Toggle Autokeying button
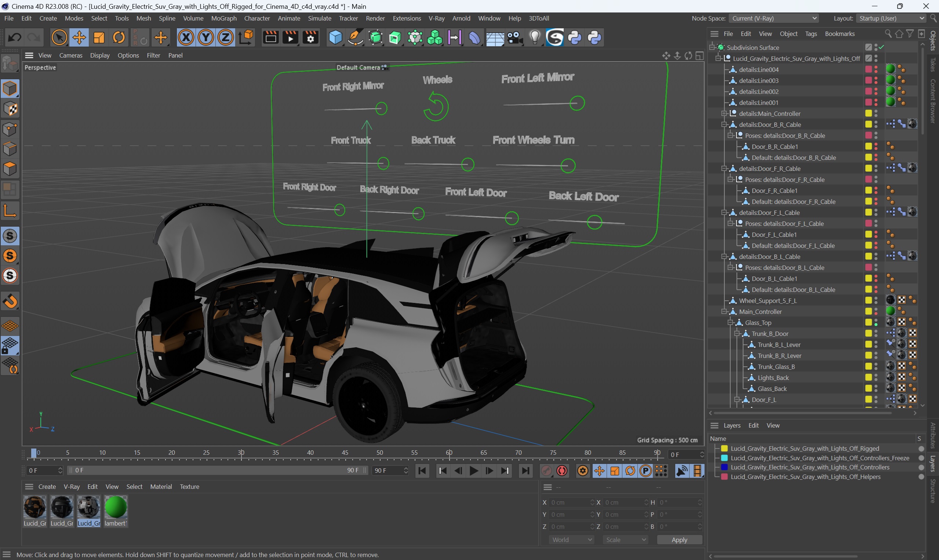 click(562, 471)
